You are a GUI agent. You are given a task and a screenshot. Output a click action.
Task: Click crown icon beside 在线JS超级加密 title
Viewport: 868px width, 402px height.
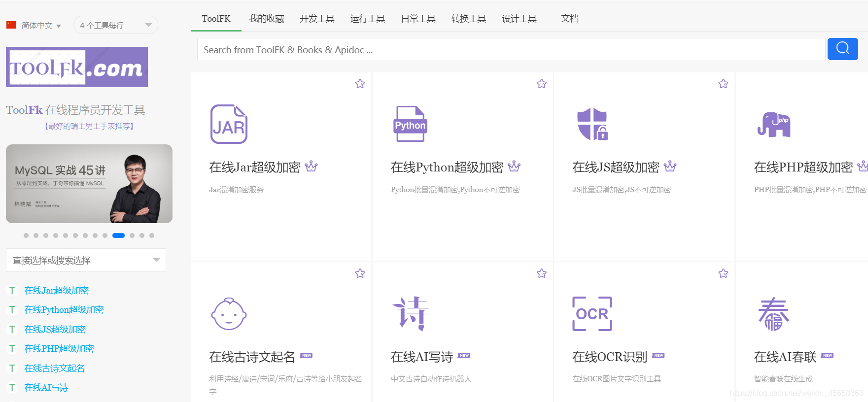[670, 167]
